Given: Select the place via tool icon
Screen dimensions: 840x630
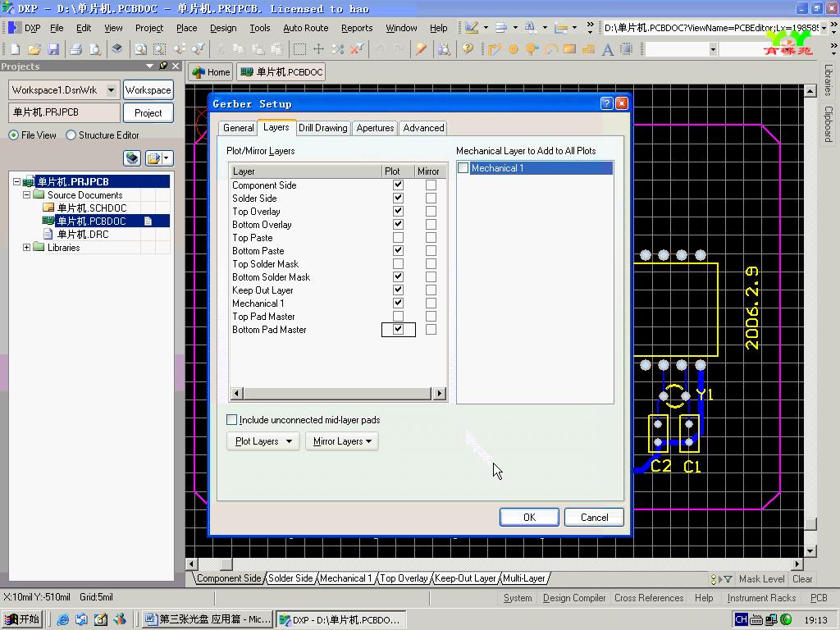Looking at the screenshot, I should [532, 50].
